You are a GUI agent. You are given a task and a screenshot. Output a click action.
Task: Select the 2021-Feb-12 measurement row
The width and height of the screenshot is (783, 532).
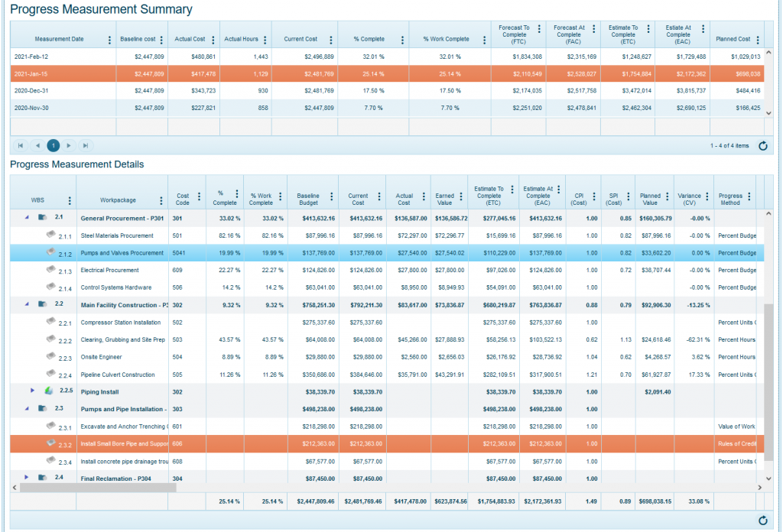(61, 57)
